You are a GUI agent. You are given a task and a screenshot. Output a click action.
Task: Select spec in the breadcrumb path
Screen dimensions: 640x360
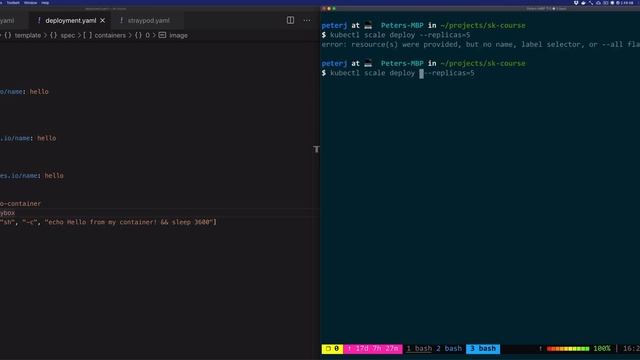[x=68, y=36]
